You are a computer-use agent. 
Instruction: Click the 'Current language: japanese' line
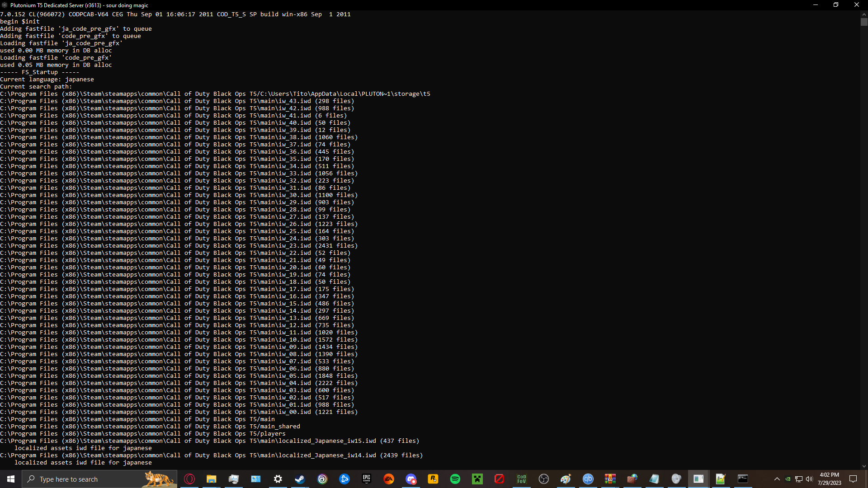[x=47, y=80]
